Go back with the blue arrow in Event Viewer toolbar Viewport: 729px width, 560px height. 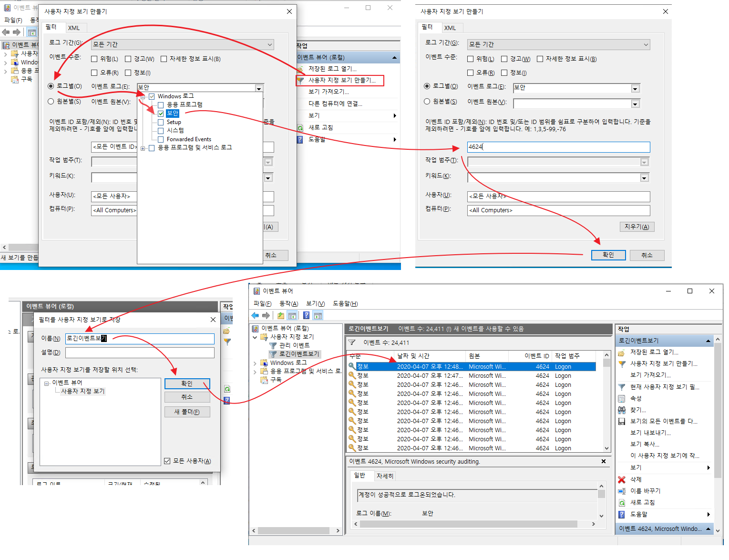pyautogui.click(x=255, y=315)
